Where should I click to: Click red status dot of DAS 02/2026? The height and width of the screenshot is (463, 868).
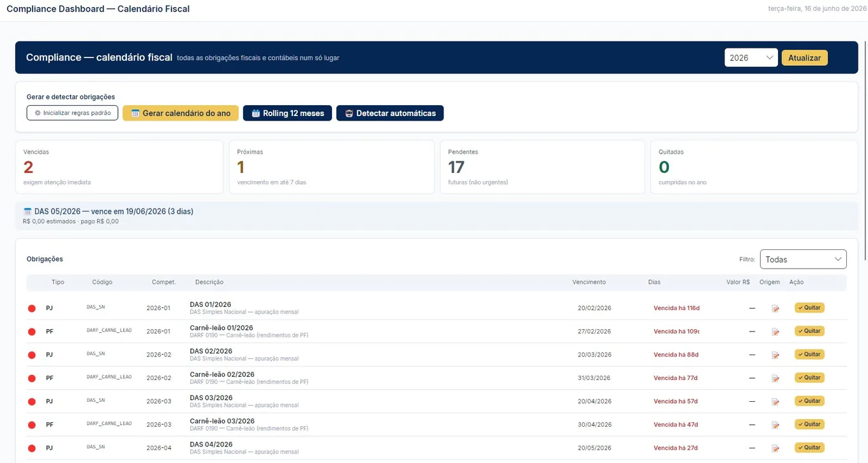32,355
